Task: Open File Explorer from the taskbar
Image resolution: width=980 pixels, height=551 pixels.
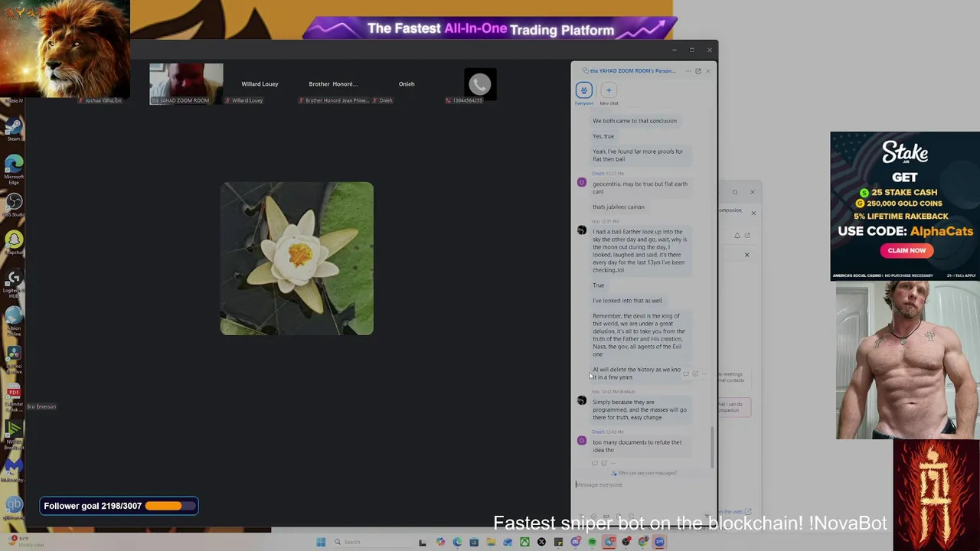Action: coord(491,542)
